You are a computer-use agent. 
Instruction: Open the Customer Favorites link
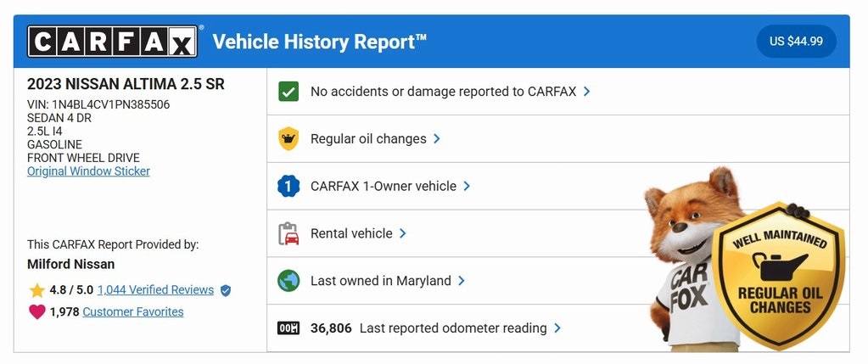(x=133, y=312)
